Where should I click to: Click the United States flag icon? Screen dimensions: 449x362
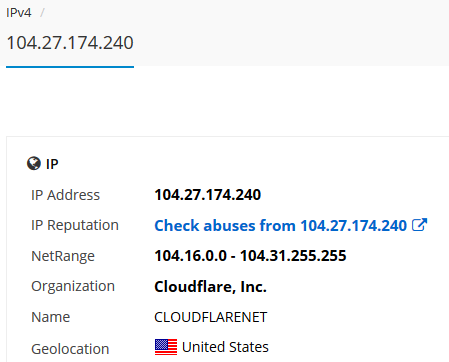(x=166, y=347)
